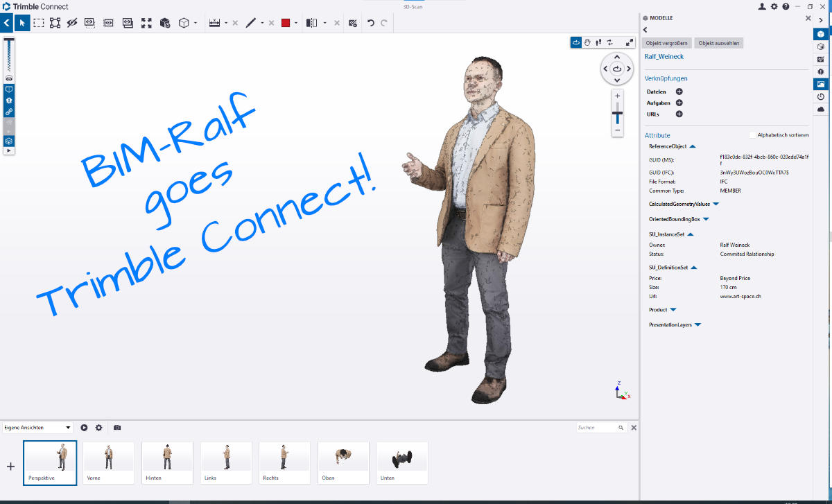Add a task next to Aufgaben
Screen dimensions: 832x504
pyautogui.click(x=679, y=103)
